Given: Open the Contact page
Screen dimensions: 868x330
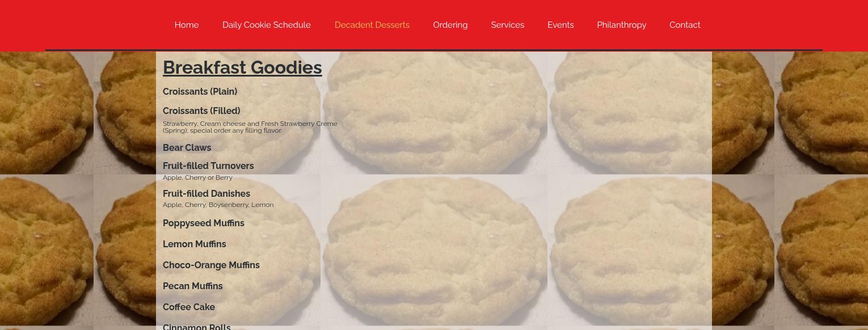Looking at the screenshot, I should pyautogui.click(x=685, y=25).
